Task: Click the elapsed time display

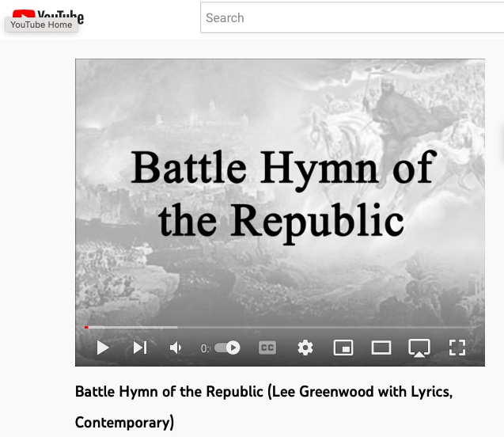Action: point(205,348)
